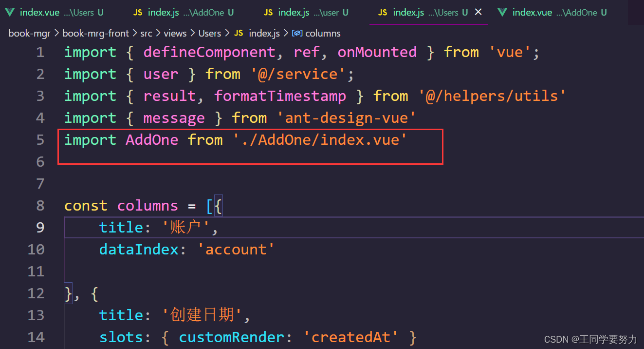
Task: Click the columns symbol icon in the breadcrumb
Action: pos(297,33)
